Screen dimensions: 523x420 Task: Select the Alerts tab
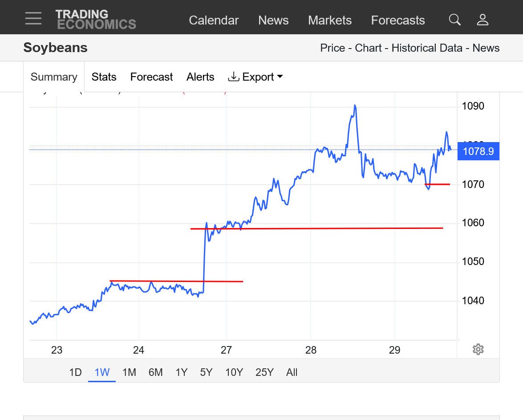(x=200, y=77)
